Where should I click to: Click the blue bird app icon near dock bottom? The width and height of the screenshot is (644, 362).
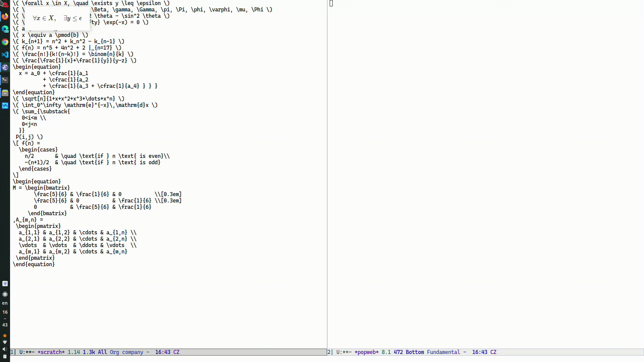5,284
